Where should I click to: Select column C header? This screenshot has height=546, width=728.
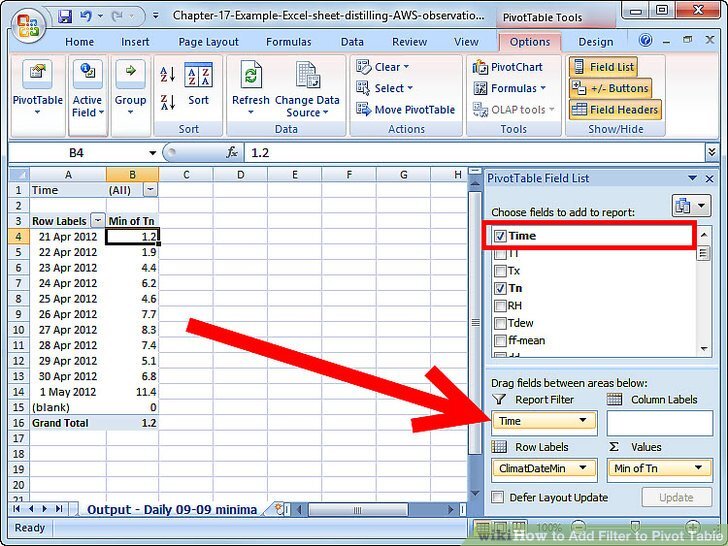(186, 175)
